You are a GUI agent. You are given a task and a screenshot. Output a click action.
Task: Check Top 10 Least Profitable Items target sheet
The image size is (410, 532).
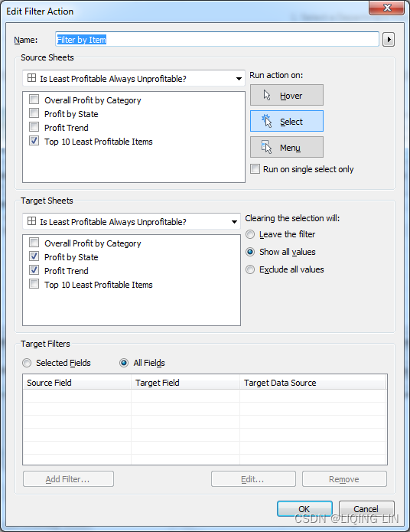(x=34, y=284)
